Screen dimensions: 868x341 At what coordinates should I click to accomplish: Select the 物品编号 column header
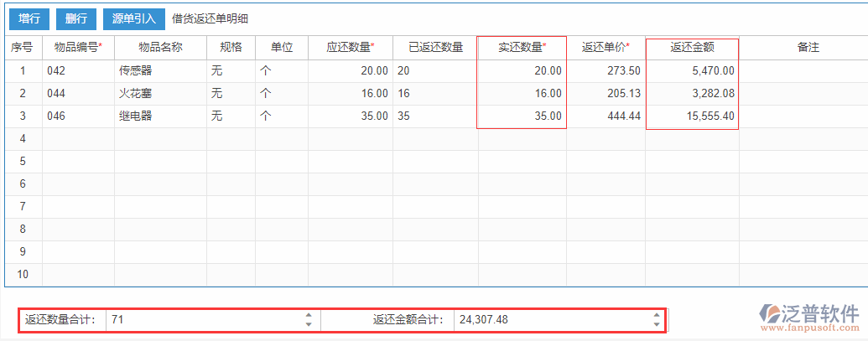coord(78,48)
